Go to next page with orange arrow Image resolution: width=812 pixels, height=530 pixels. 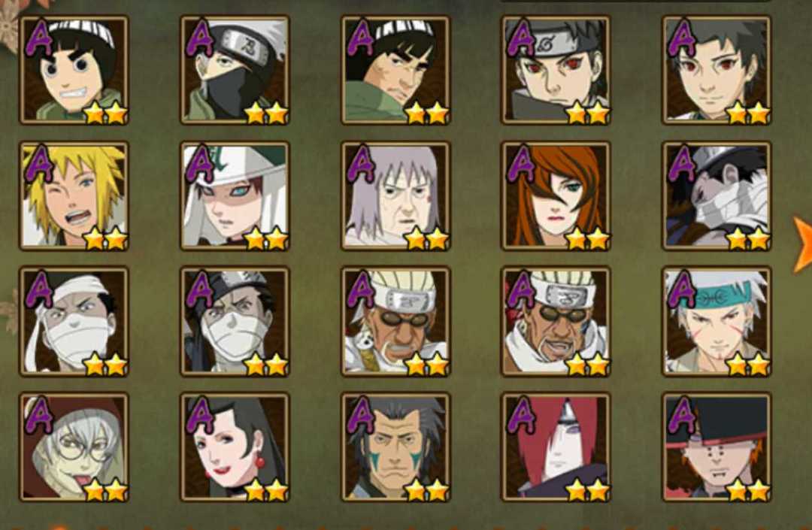tap(803, 245)
